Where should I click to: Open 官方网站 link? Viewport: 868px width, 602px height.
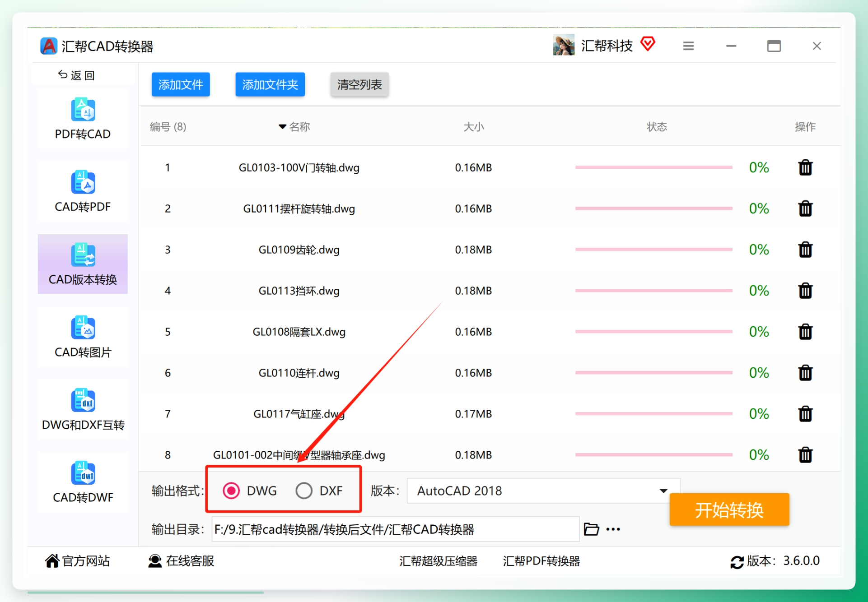(x=77, y=561)
